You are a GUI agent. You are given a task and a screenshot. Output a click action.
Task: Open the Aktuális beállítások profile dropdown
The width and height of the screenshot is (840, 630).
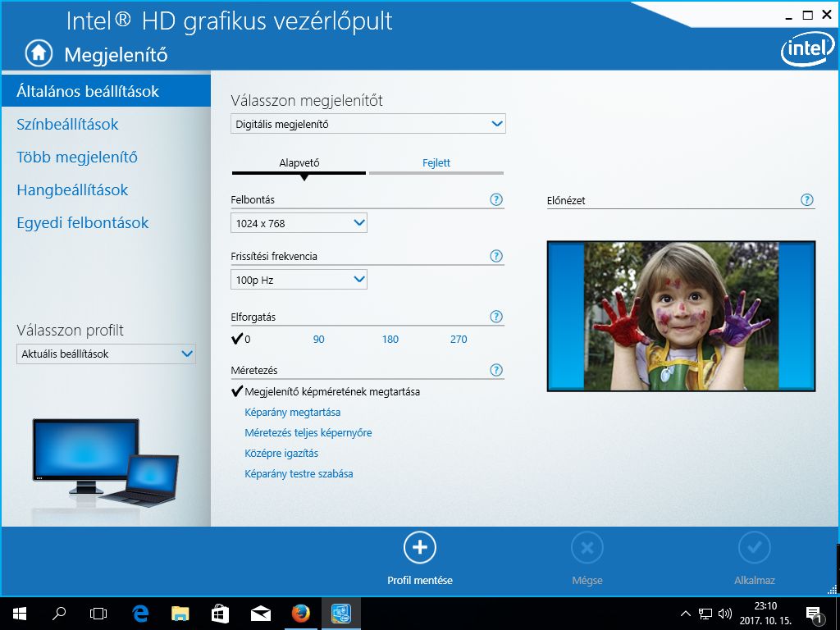(106, 354)
